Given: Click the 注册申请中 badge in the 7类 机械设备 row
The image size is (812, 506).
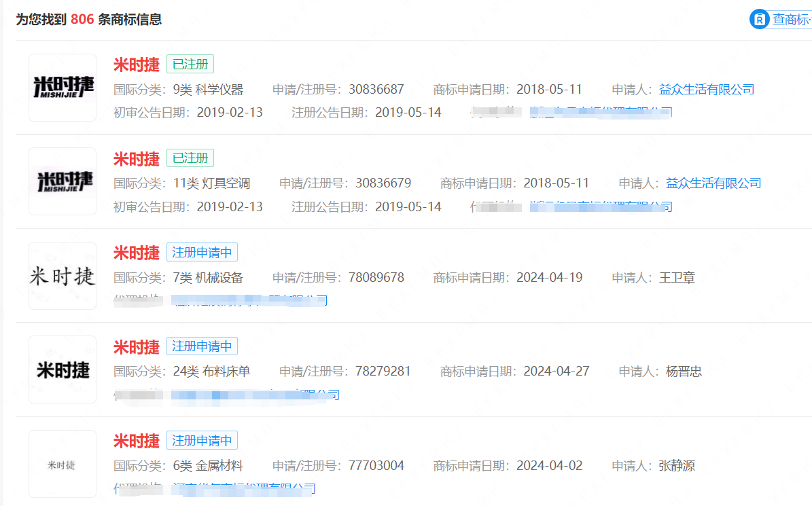Looking at the screenshot, I should click(x=202, y=252).
